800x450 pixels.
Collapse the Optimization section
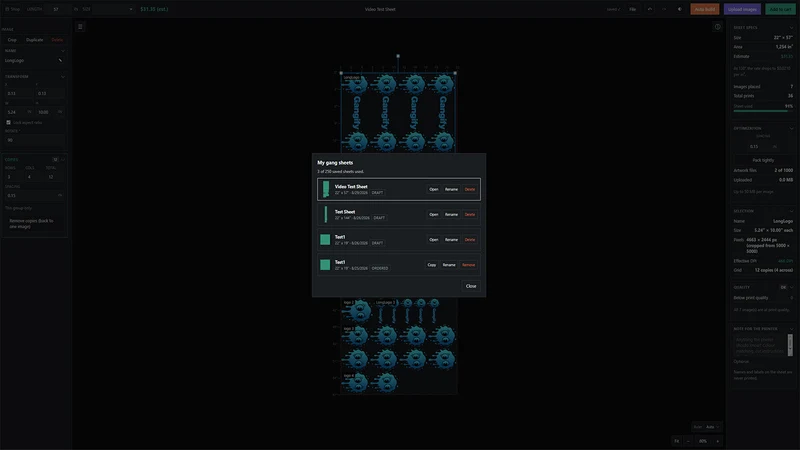pyautogui.click(x=791, y=129)
